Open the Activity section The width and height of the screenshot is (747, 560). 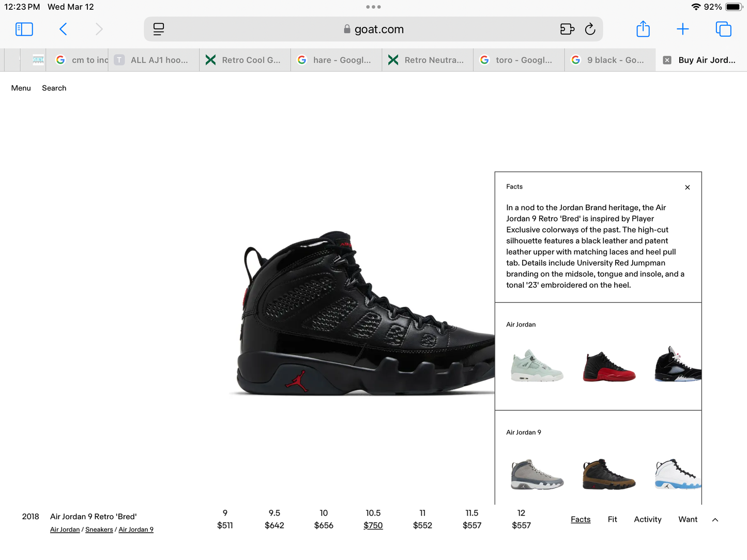coord(648,520)
